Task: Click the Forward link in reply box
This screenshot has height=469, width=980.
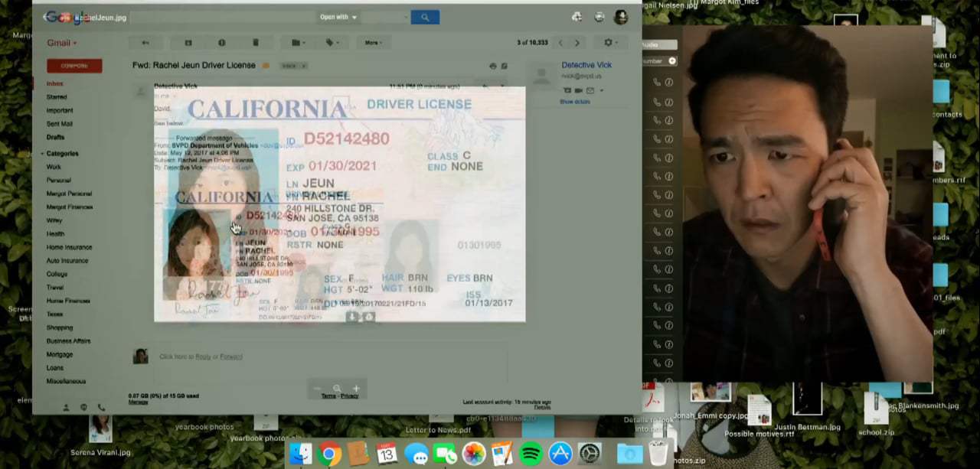Action: [231, 357]
